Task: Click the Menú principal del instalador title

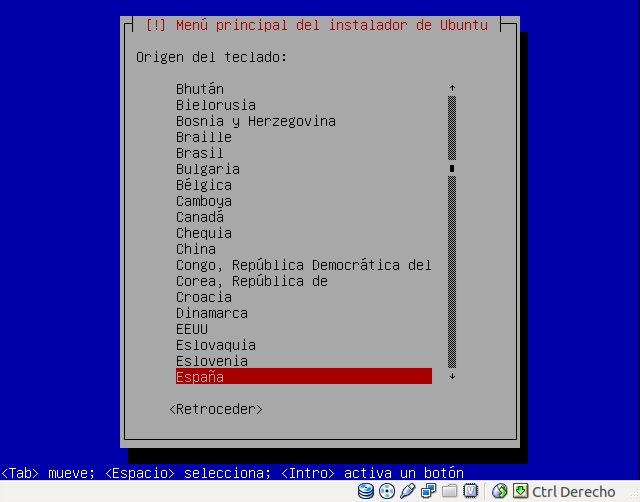Action: 317,25
